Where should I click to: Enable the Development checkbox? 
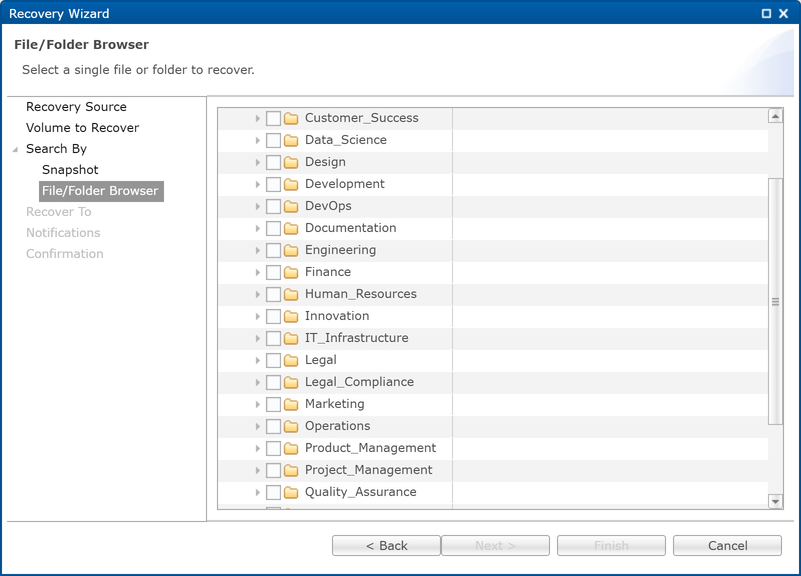(273, 184)
